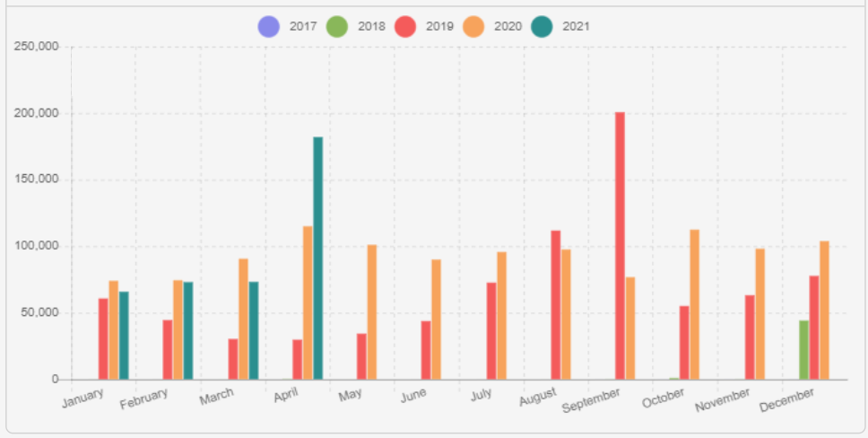Toggle the 2021 teal legend swatch
Viewport: 868px width, 438px height.
(542, 27)
